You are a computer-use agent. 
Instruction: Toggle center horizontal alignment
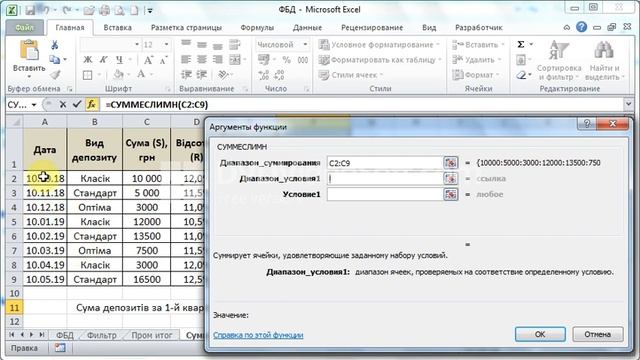[x=202, y=60]
